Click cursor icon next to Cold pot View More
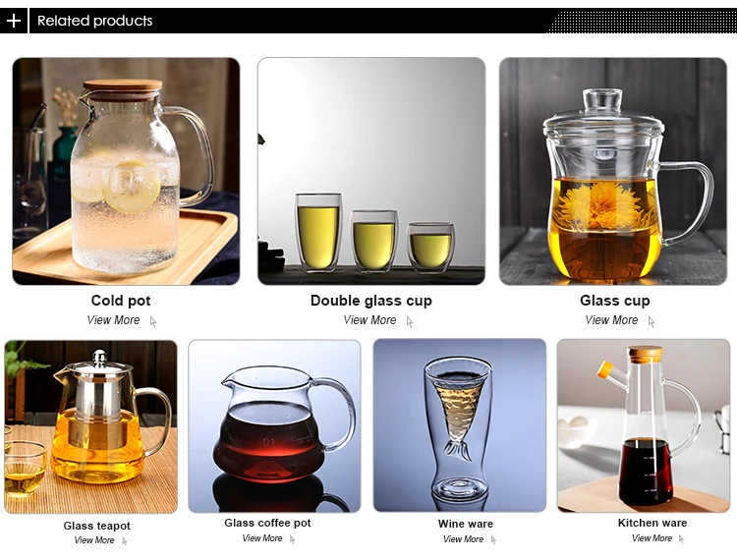Image resolution: width=737 pixels, height=560 pixels. click(153, 322)
